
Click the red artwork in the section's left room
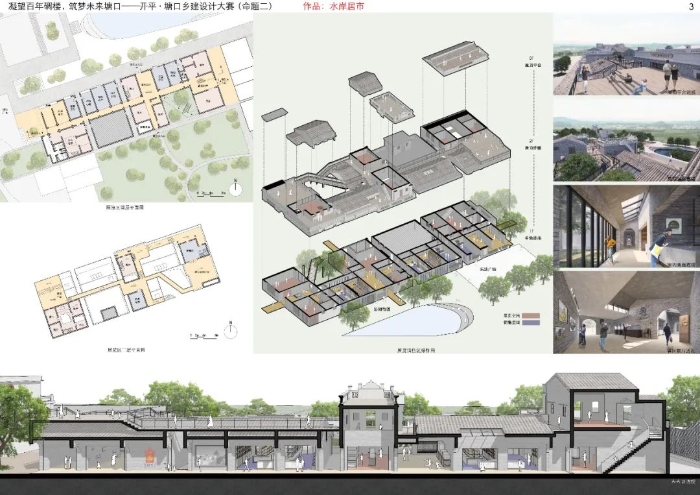[151, 457]
